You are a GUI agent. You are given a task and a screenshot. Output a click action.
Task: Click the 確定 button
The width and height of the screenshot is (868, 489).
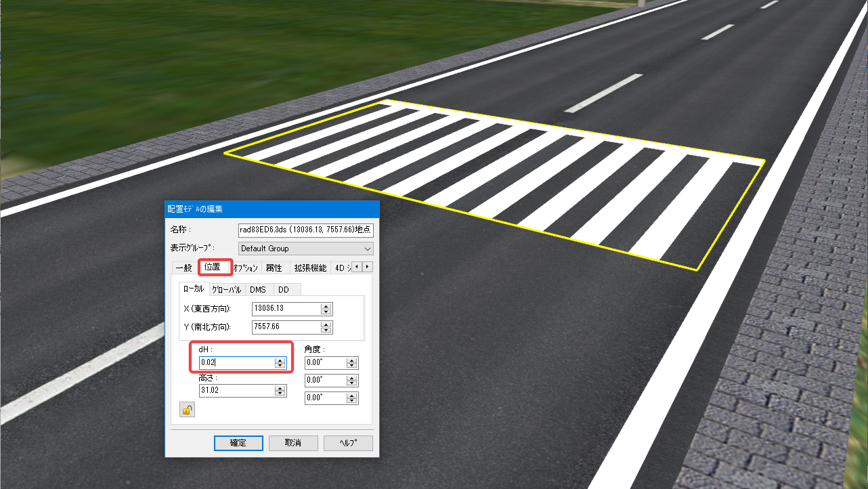pos(238,443)
